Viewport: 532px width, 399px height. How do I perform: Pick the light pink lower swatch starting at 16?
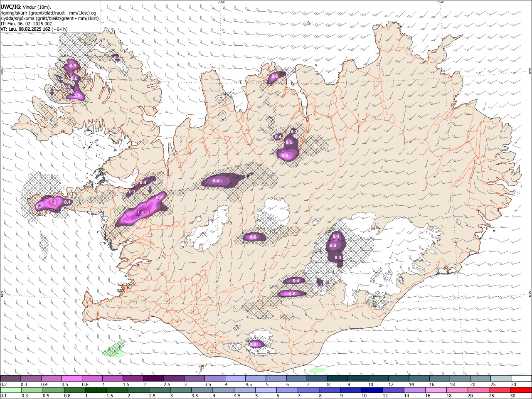[436, 390]
